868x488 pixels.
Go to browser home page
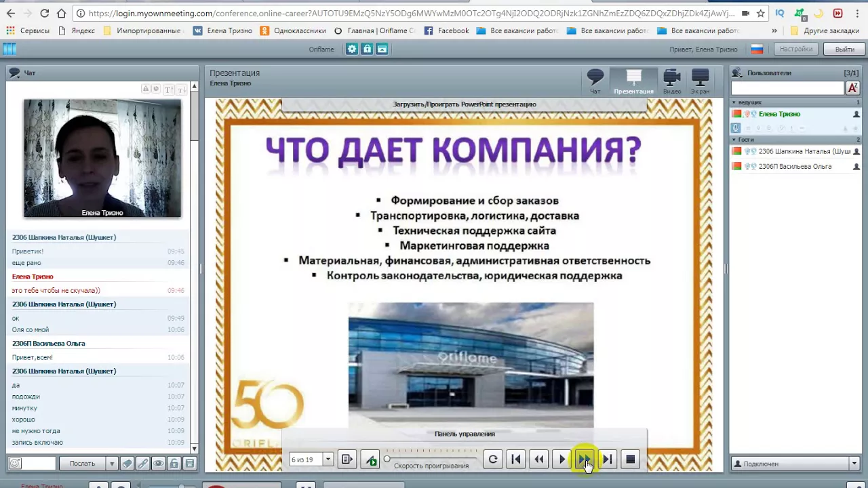click(62, 13)
